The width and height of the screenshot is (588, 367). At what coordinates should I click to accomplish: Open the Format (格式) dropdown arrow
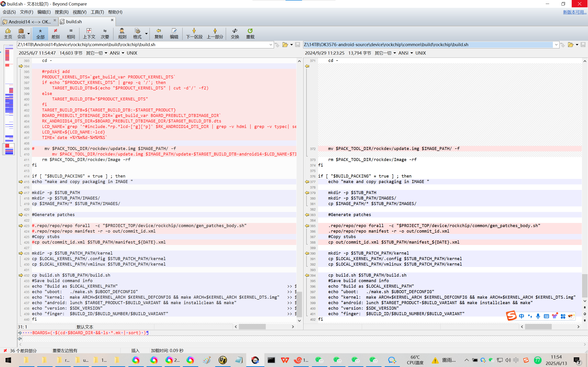146,33
